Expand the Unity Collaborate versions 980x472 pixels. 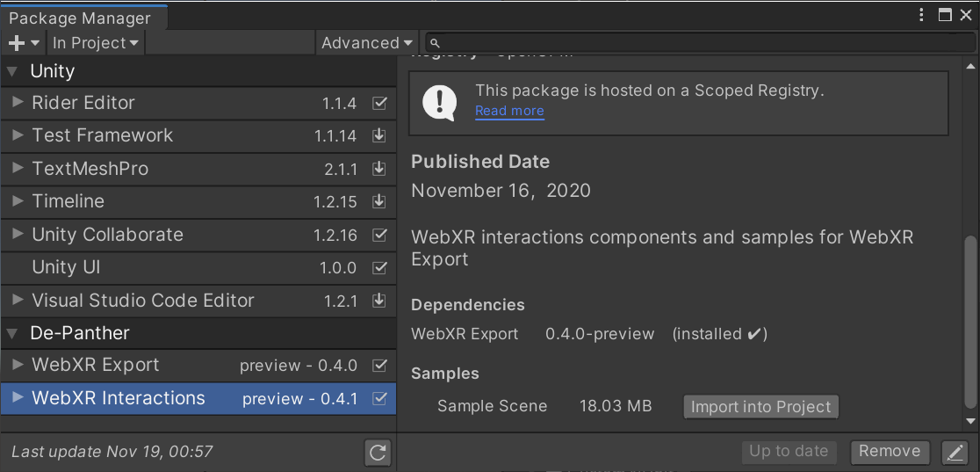click(18, 235)
